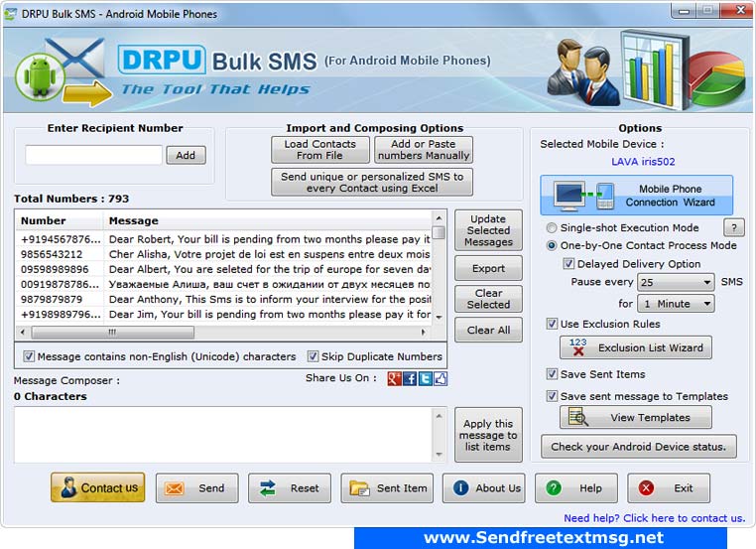The width and height of the screenshot is (756, 549).
Task: Toggle the non-English Unicode characters checkbox
Action: pos(29,356)
